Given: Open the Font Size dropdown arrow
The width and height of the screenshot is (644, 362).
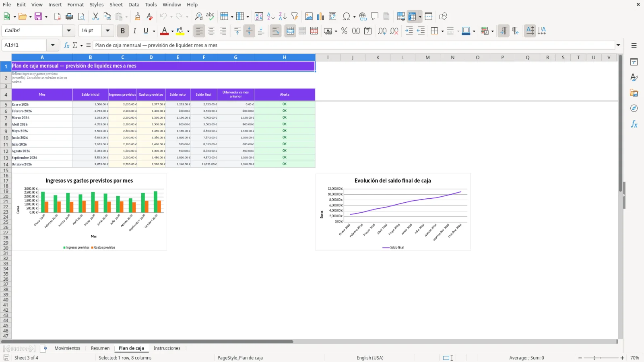Looking at the screenshot, I should pos(107,31).
